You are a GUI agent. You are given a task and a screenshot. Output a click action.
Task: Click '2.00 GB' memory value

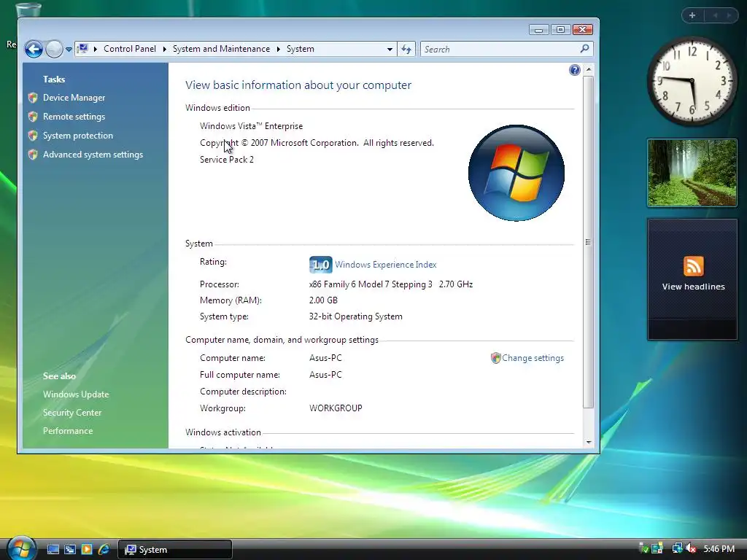click(x=323, y=300)
